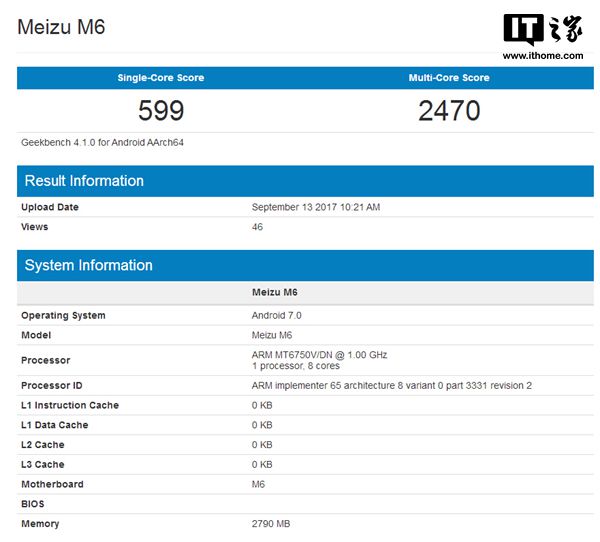The height and width of the screenshot is (542, 600).
Task: Click the Model row label
Action: 36,335
